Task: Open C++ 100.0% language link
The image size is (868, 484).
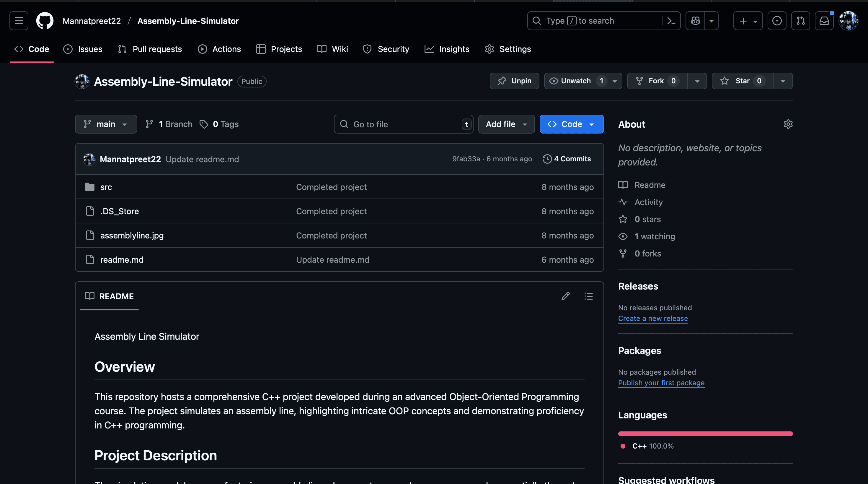Action: click(647, 446)
